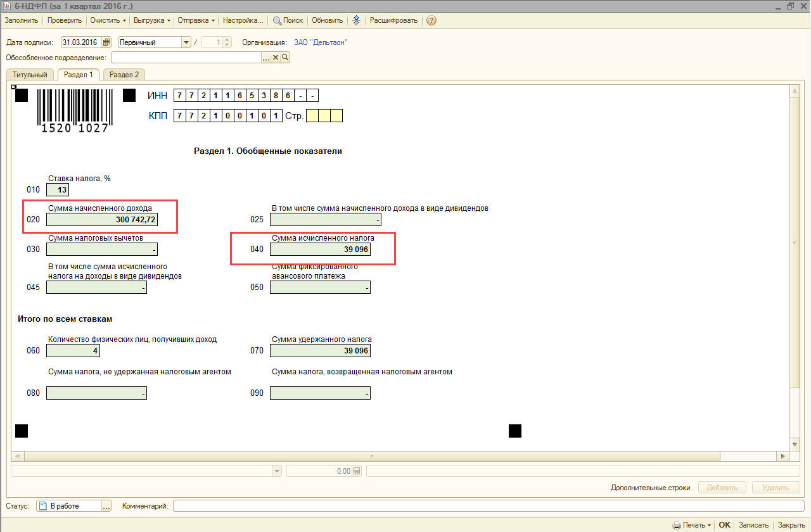This screenshot has width=811, height=532.
Task: Click Проверить in the toolbar
Action: [65, 20]
